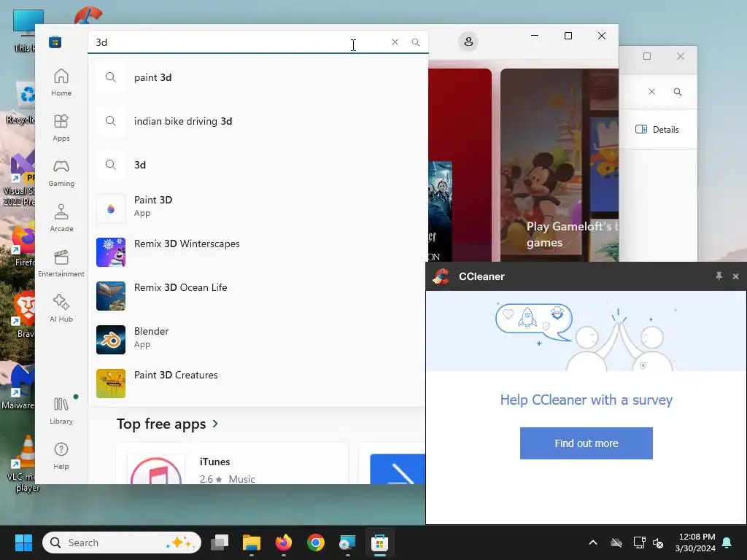Open the notification bell in taskbar
This screenshot has width=747, height=560.
click(727, 542)
